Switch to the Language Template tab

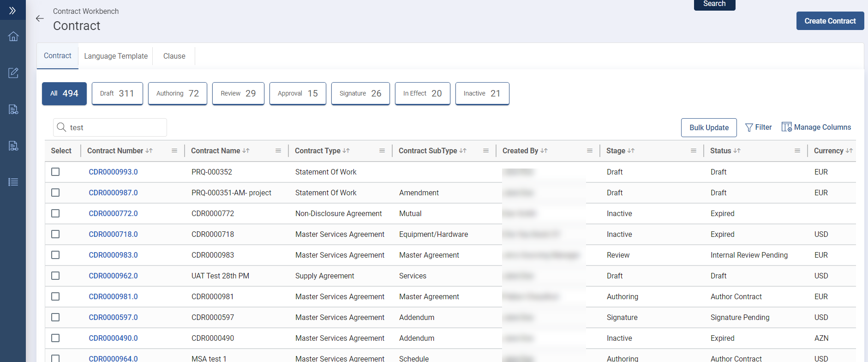(116, 56)
